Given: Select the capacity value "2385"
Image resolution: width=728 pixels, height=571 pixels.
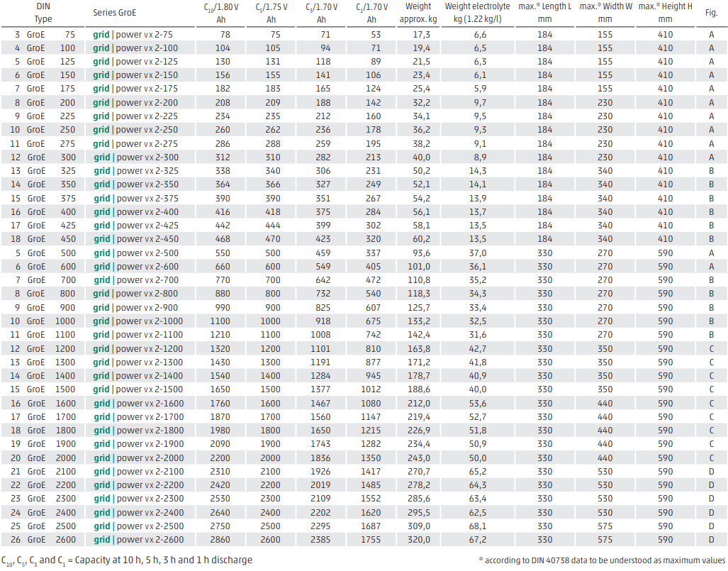Looking at the screenshot, I should tap(320, 540).
